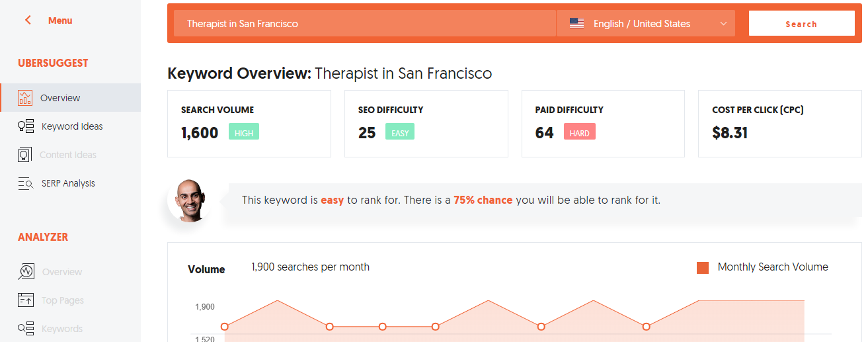Click the SERP Analysis magnifier icon
This screenshot has height=342, width=868.
(25, 184)
